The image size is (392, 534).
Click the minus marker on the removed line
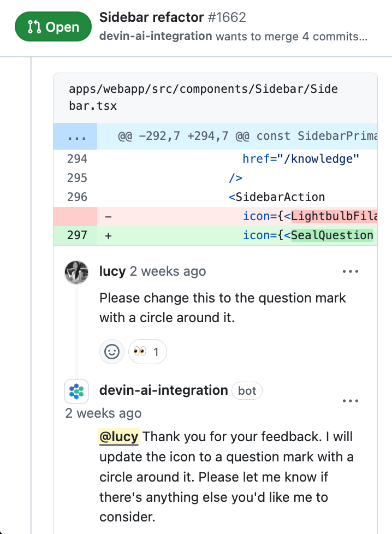pyautogui.click(x=108, y=216)
